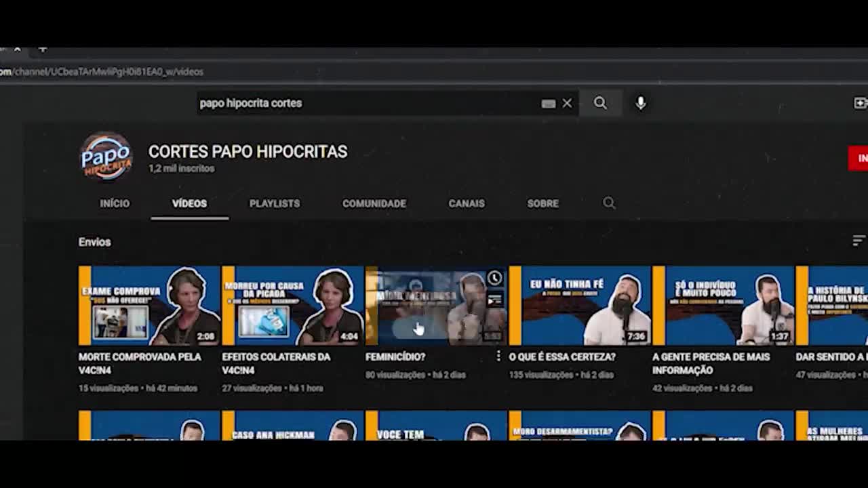Click the red subscribe button
Image resolution: width=868 pixels, height=488 pixels.
858,158
